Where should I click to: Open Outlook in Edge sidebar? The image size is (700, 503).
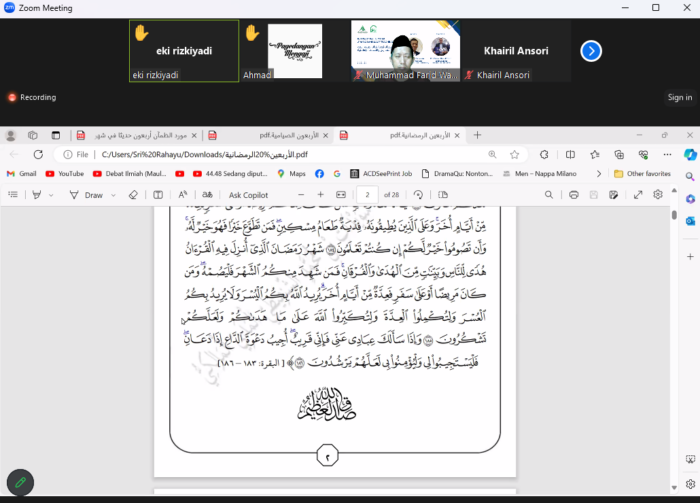click(x=690, y=221)
